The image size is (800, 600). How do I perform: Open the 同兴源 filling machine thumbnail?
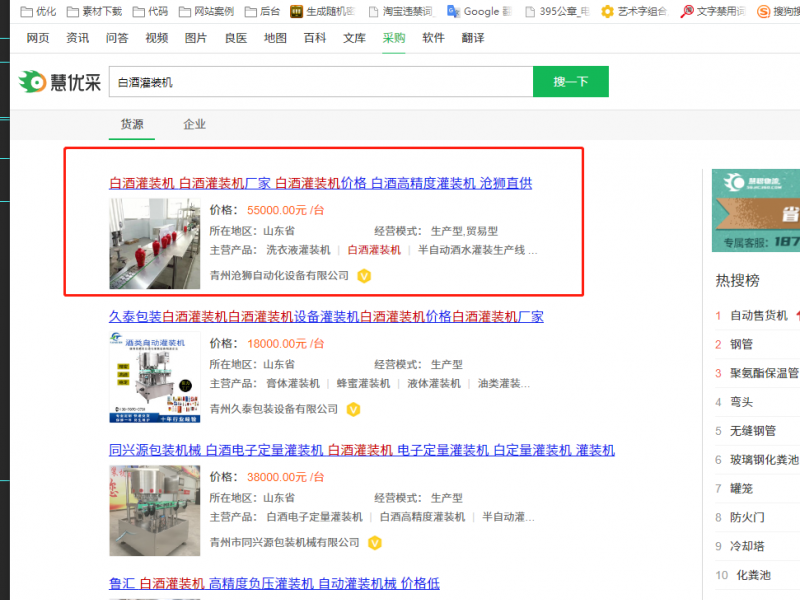coord(155,511)
